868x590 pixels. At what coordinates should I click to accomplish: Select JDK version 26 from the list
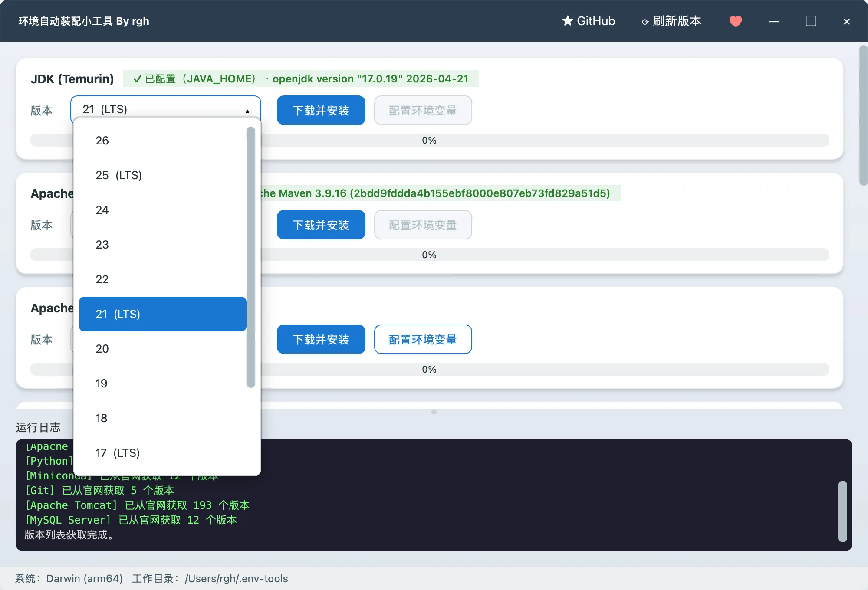(x=163, y=141)
